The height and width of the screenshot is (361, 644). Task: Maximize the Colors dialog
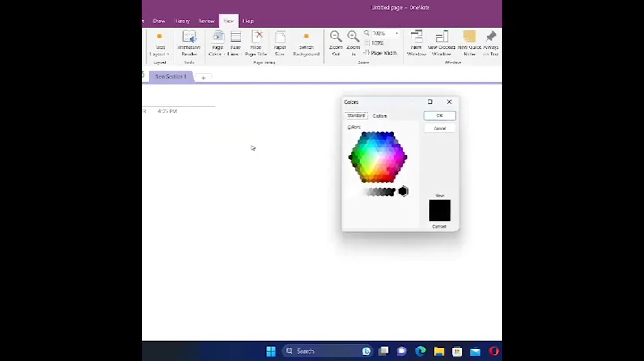(x=430, y=102)
